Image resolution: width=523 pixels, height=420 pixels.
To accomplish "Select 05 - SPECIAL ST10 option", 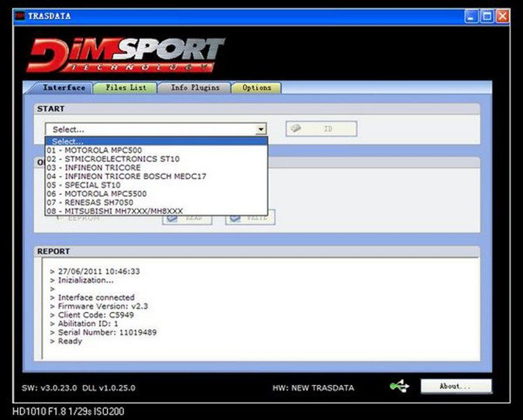I will point(156,185).
